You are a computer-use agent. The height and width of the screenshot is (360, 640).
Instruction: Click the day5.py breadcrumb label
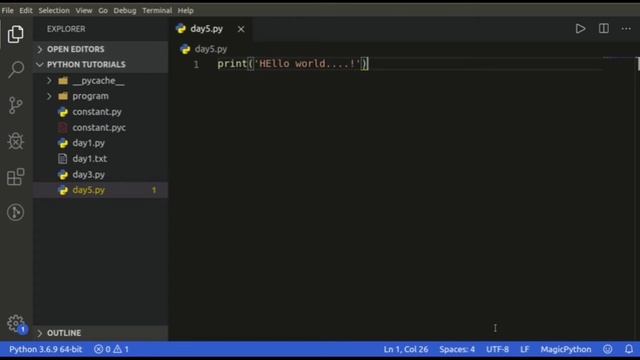point(211,49)
